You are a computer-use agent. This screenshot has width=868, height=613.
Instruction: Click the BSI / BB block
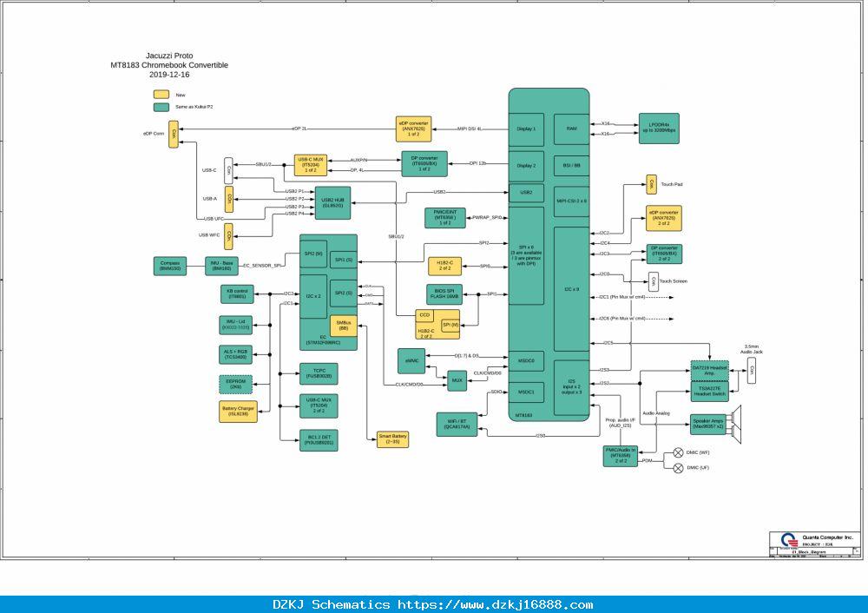tap(571, 166)
